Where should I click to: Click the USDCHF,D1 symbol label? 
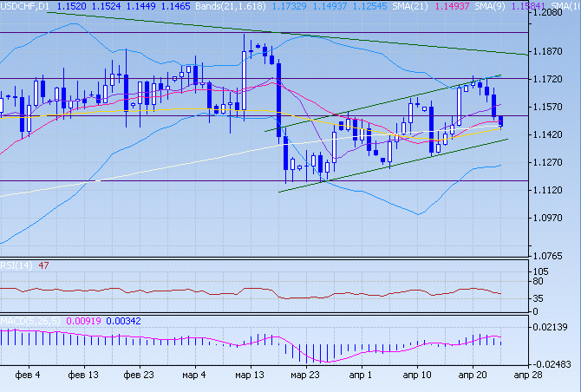point(23,6)
